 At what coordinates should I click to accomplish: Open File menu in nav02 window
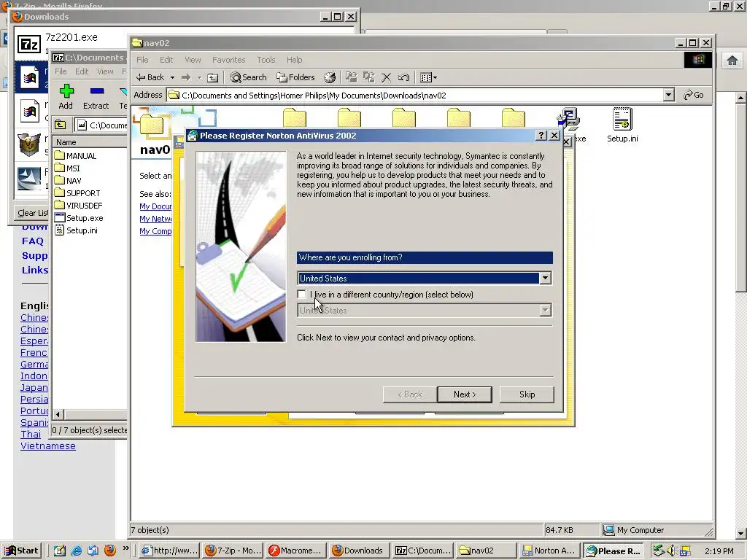[x=142, y=60]
